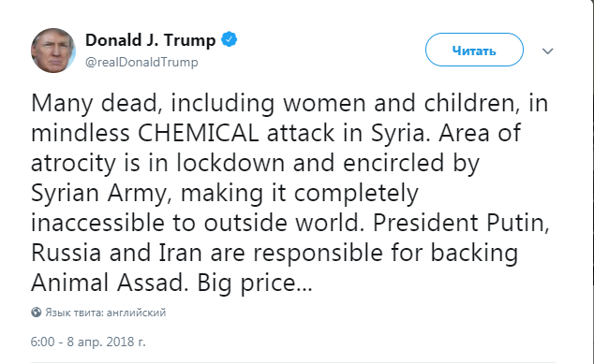Click 'Animal Assad' in the tweet's last line
Image resolution: width=594 pixels, height=364 pixels.
point(110,283)
